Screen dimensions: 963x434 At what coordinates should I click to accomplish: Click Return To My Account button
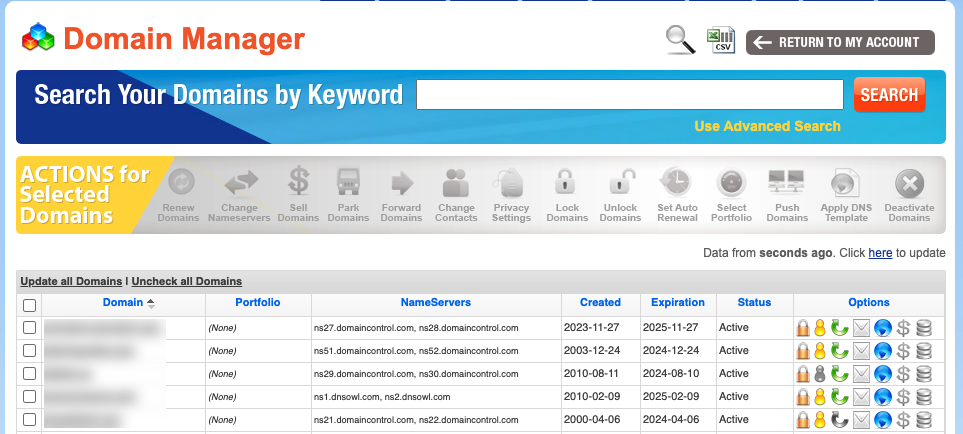coord(839,42)
